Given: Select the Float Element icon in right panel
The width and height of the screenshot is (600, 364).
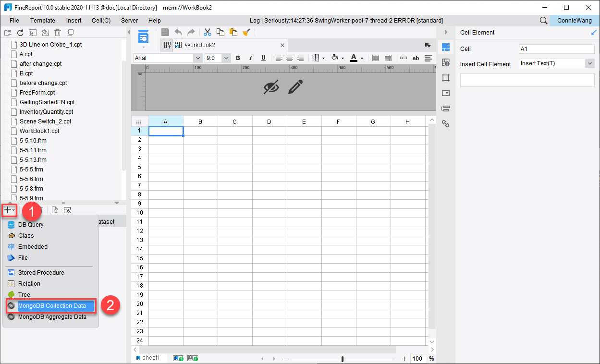Looking at the screenshot, I should (445, 78).
